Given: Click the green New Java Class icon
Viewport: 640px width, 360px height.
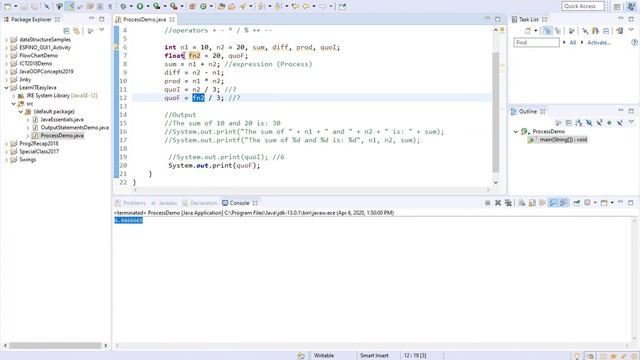Looking at the screenshot, I should click(203, 6).
